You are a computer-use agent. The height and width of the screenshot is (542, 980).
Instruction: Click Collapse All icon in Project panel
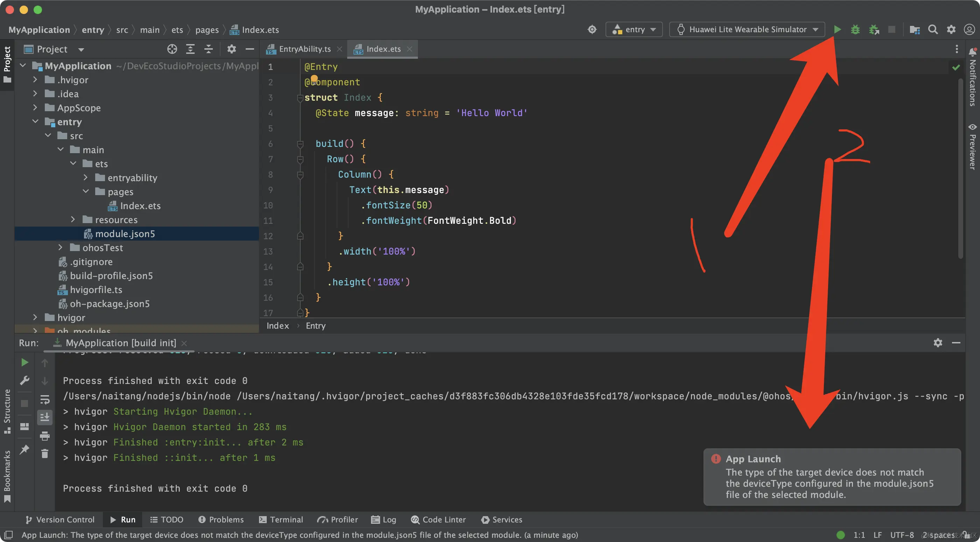[x=209, y=49]
